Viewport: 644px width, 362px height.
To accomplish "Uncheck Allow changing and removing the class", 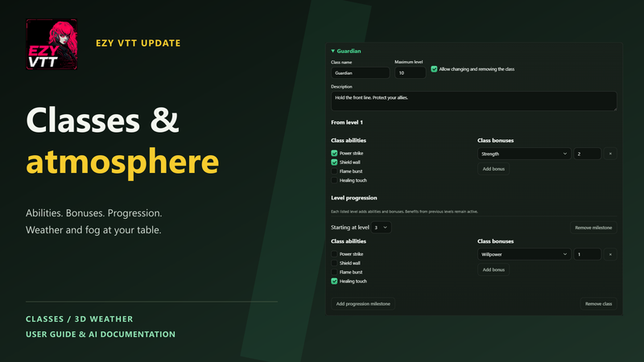I will 434,69.
